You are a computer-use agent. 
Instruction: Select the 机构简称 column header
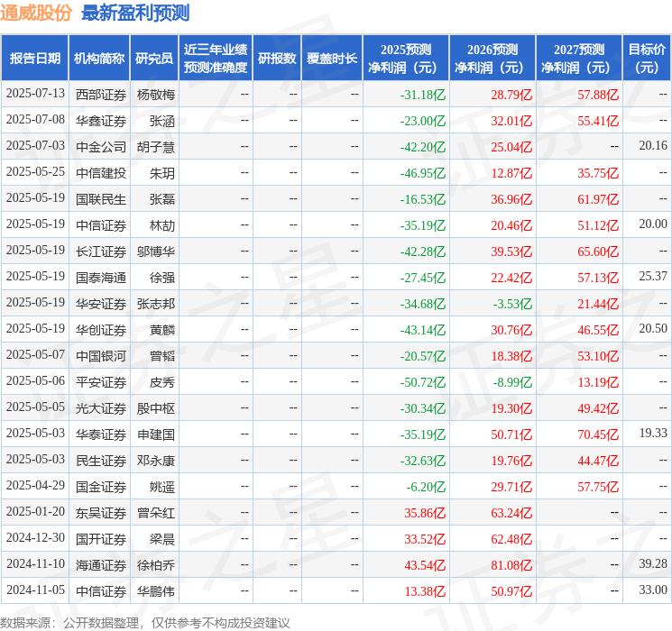[x=99, y=58]
